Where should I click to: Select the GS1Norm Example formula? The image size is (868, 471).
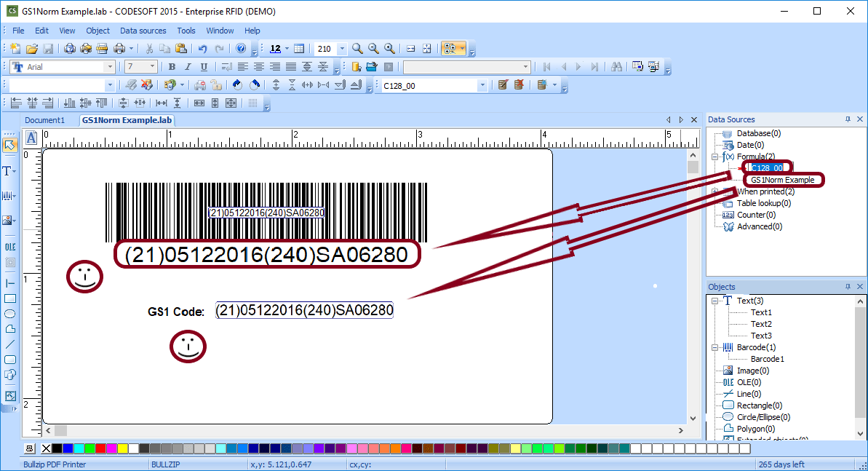pyautogui.click(x=782, y=179)
